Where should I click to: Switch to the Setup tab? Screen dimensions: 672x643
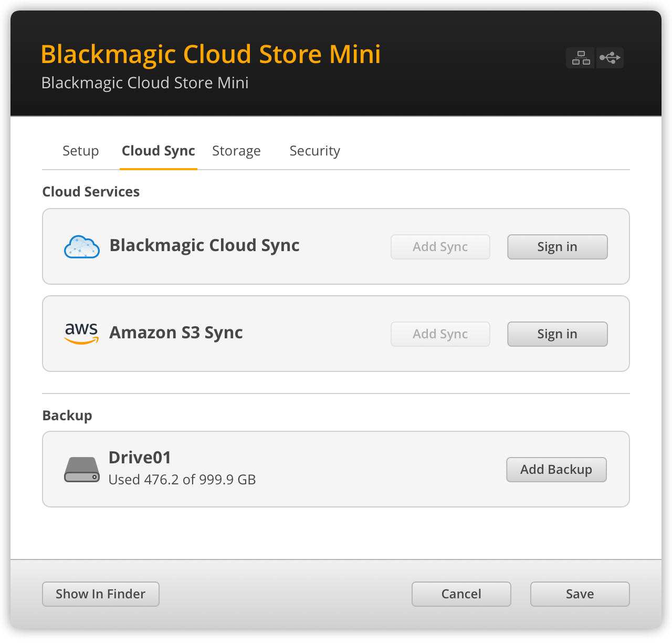pyautogui.click(x=80, y=151)
